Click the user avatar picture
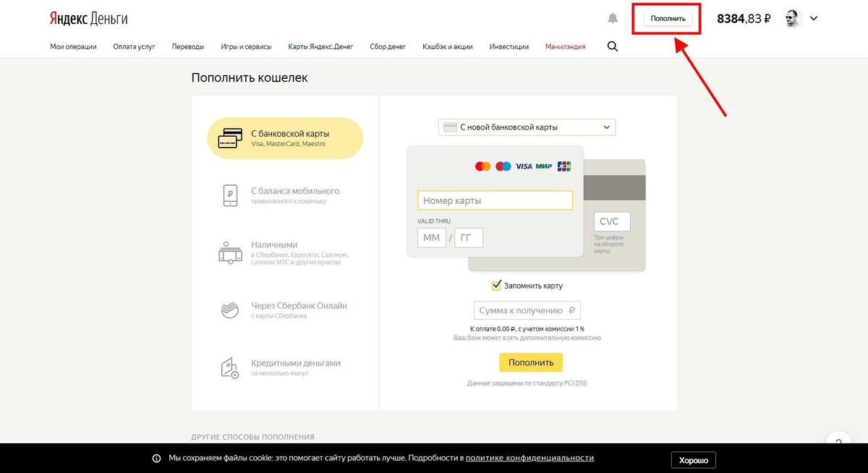Viewport: 868px width, 473px height. [x=793, y=19]
